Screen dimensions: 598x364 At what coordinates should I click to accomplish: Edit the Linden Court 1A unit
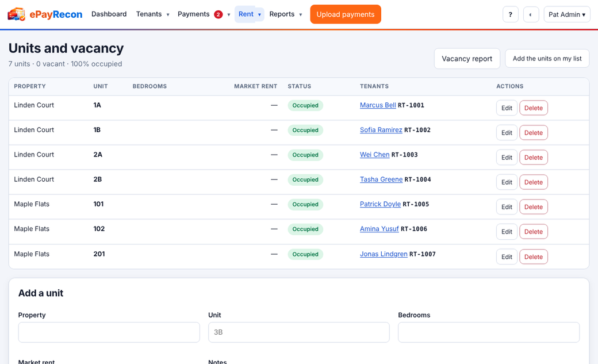click(507, 108)
